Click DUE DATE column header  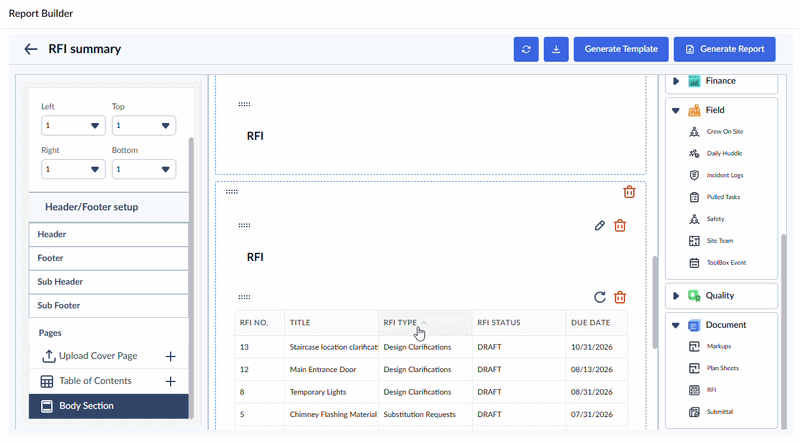pyautogui.click(x=596, y=323)
